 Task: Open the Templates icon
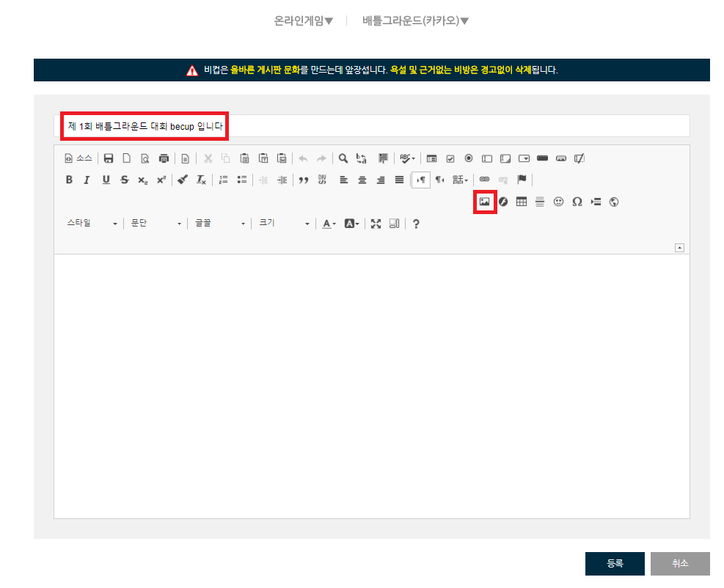[185, 158]
